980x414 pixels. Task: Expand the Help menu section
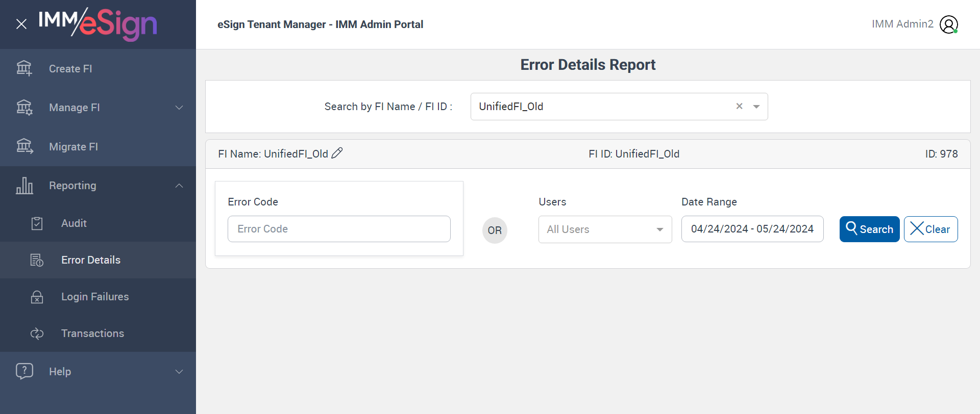(179, 372)
